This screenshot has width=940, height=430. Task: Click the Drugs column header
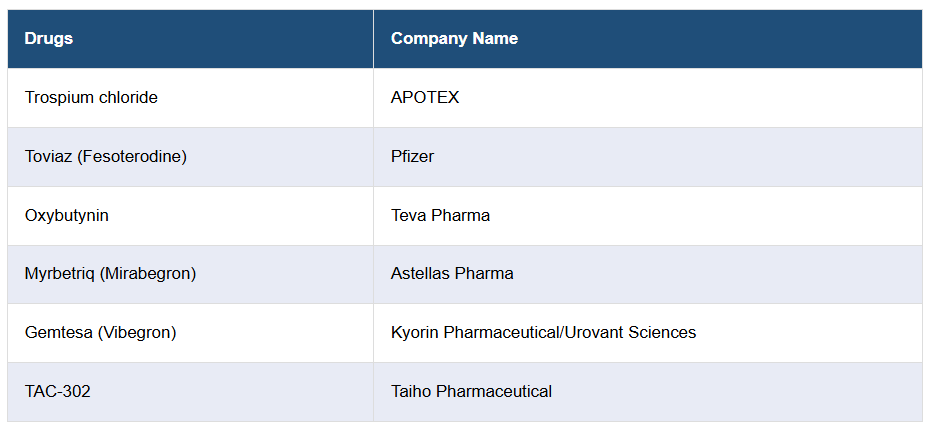(x=49, y=39)
